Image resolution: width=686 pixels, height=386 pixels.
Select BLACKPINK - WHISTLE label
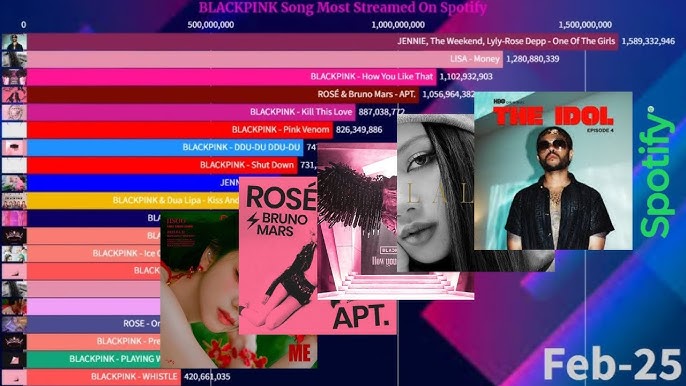pyautogui.click(x=134, y=376)
